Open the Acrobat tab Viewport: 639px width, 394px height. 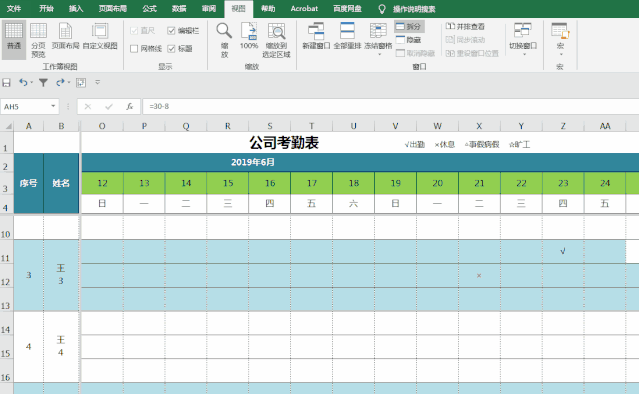304,9
